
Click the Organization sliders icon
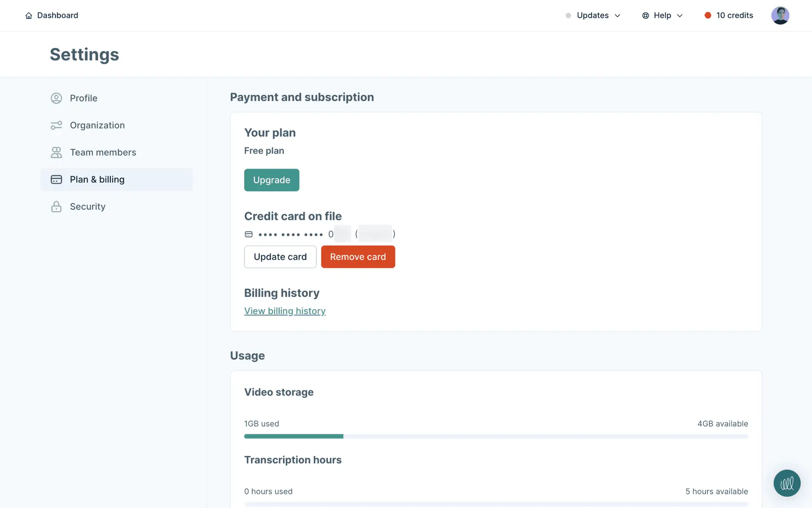pos(56,125)
